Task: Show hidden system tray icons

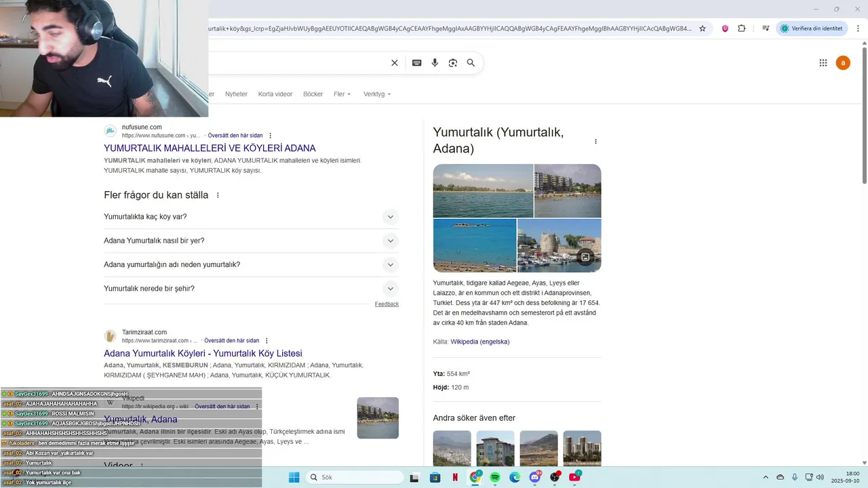Action: click(766, 477)
